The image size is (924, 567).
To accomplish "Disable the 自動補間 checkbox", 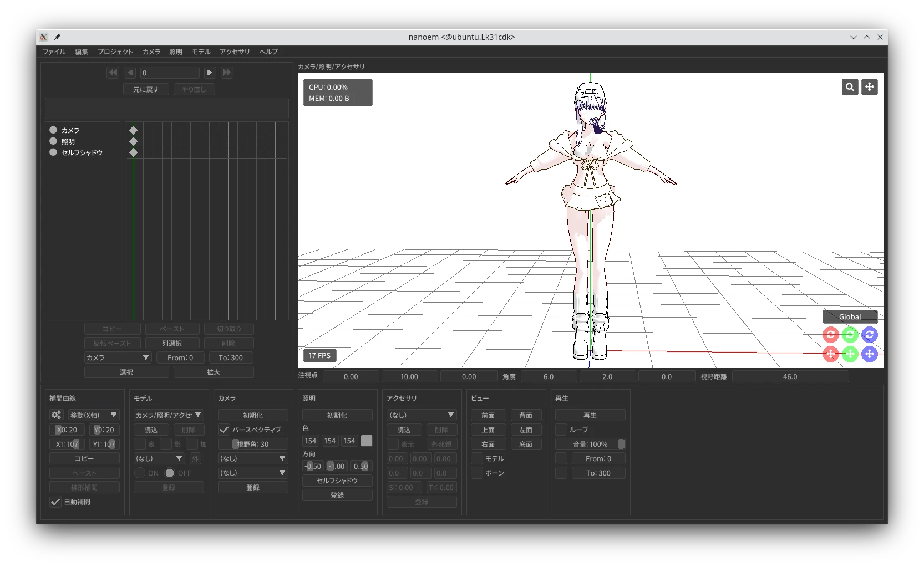I will click(x=55, y=502).
